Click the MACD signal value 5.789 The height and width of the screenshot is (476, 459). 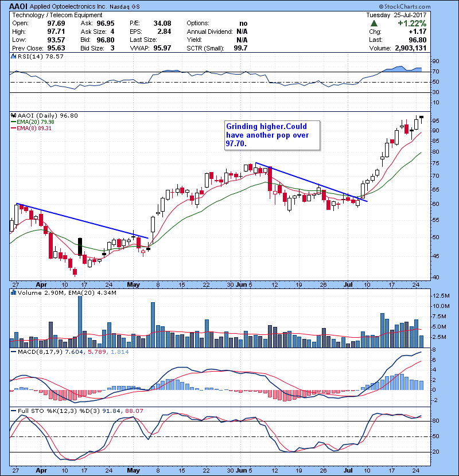tap(97, 352)
